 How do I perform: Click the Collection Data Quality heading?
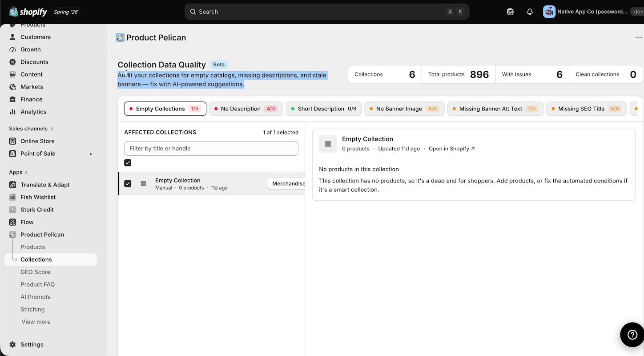(161, 65)
